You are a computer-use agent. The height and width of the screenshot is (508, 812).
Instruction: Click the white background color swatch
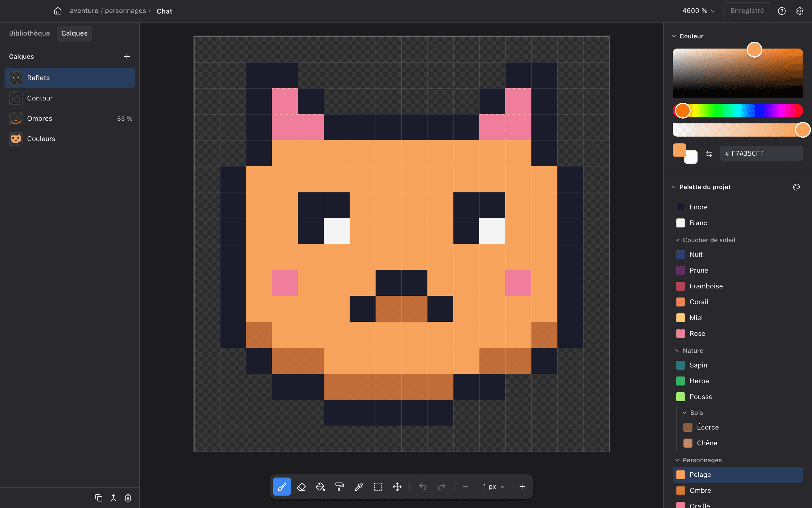(x=691, y=157)
